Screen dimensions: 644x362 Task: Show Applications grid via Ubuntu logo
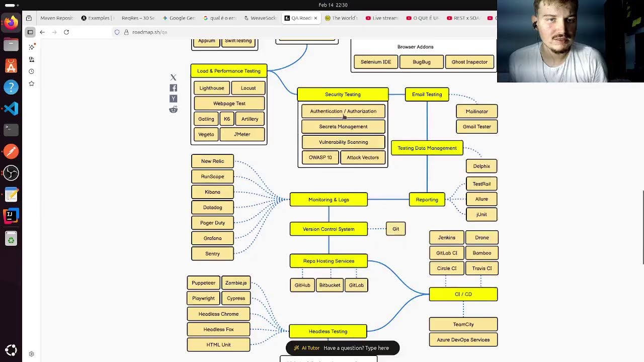(x=11, y=350)
